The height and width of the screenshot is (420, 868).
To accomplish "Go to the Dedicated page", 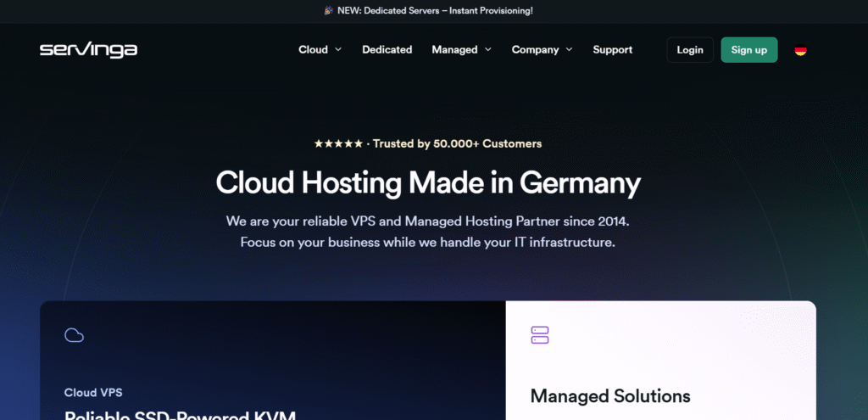I will 387,50.
